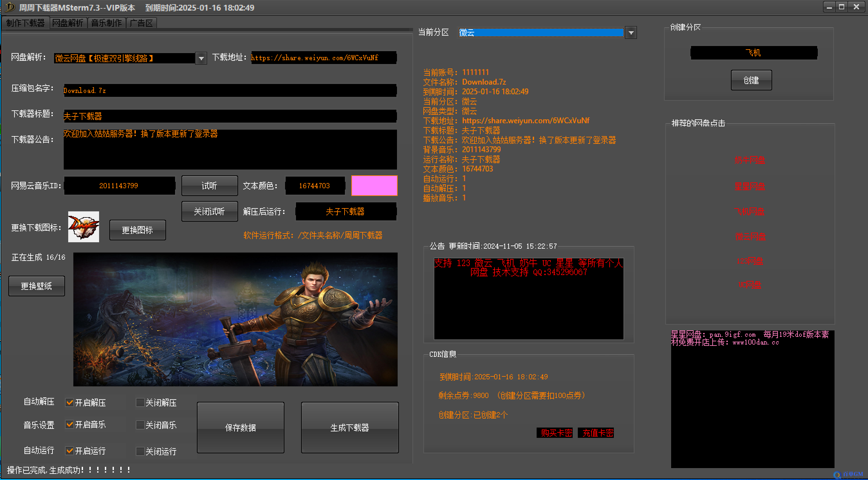Click the pink text color swatch
The width and height of the screenshot is (868, 480).
point(374,186)
